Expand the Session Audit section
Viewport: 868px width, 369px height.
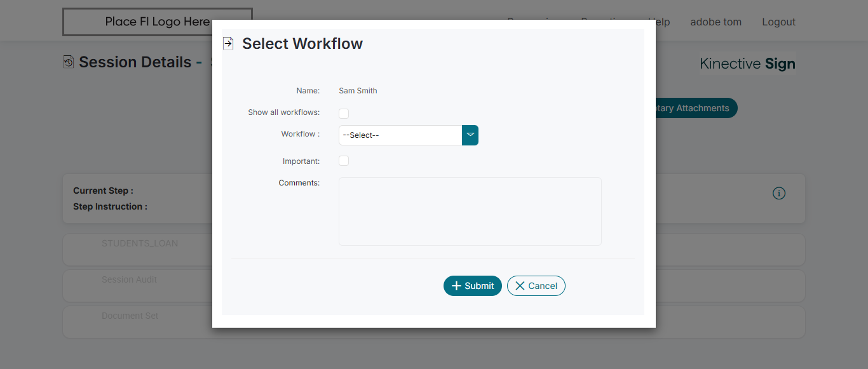(130, 279)
